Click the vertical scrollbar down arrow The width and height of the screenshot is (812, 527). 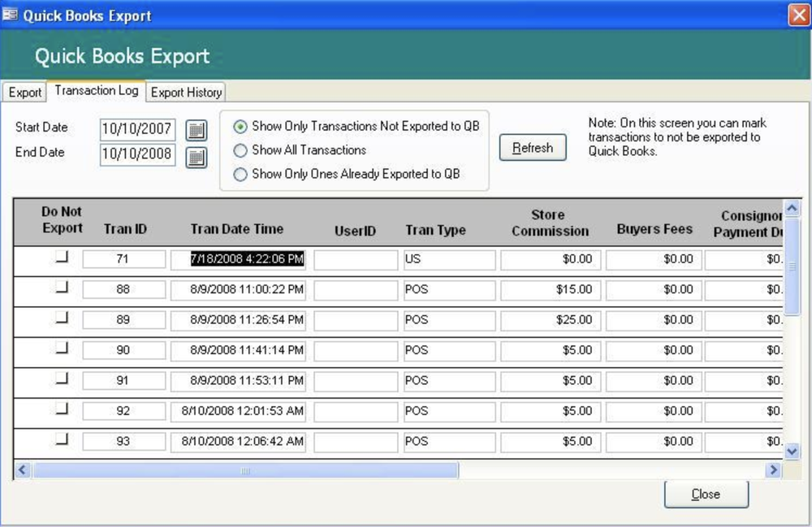pyautogui.click(x=792, y=451)
